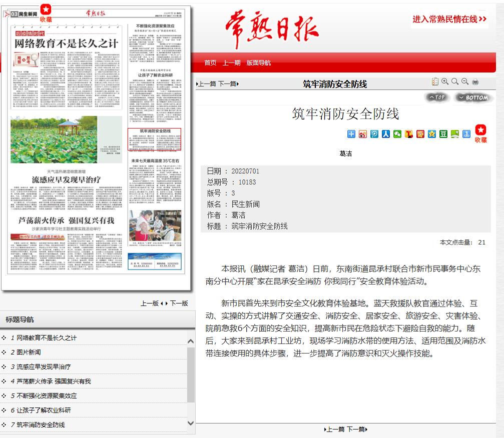Share the article to Sina Weibo

point(363,134)
